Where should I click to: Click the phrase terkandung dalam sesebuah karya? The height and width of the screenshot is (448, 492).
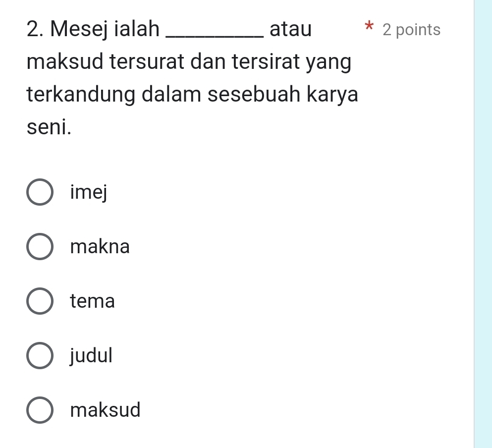tap(192, 95)
